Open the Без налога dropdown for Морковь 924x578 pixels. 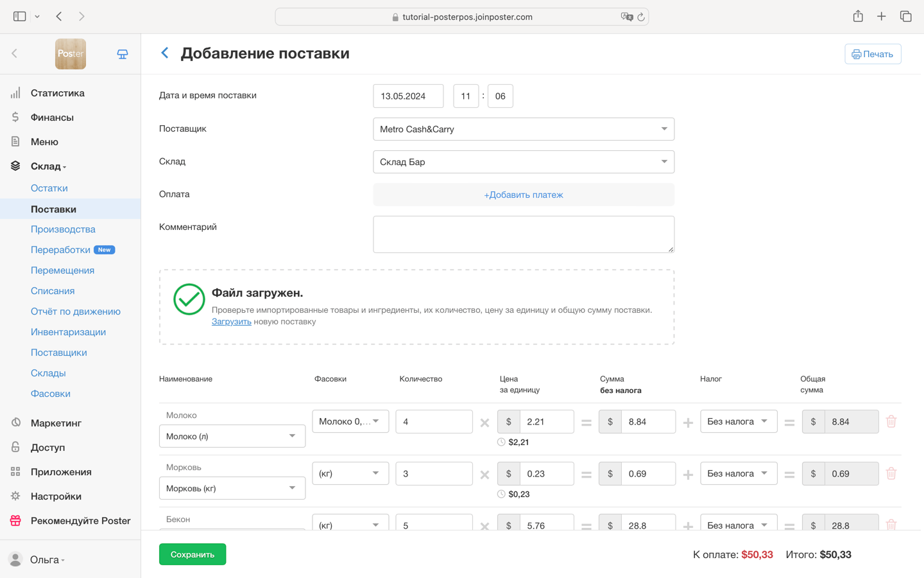click(x=739, y=473)
